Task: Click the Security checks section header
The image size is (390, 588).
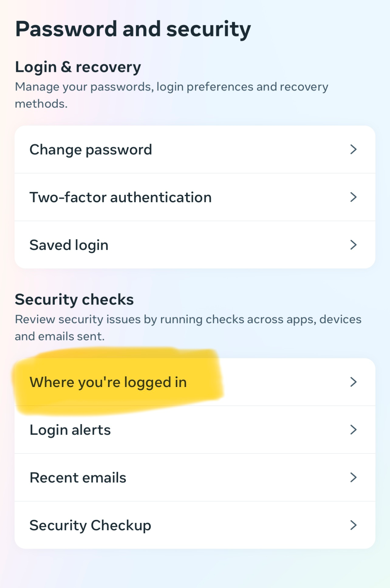Action: pyautogui.click(x=74, y=299)
